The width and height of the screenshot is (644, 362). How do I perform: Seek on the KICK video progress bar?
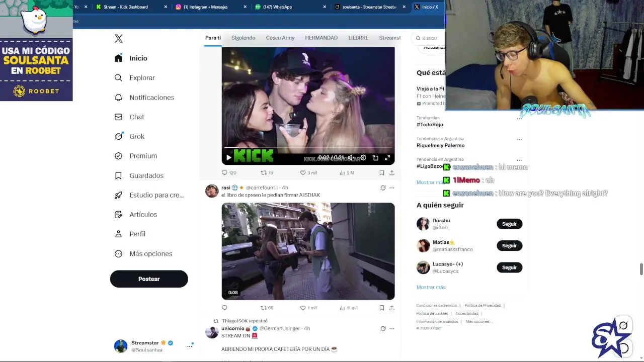point(308,148)
